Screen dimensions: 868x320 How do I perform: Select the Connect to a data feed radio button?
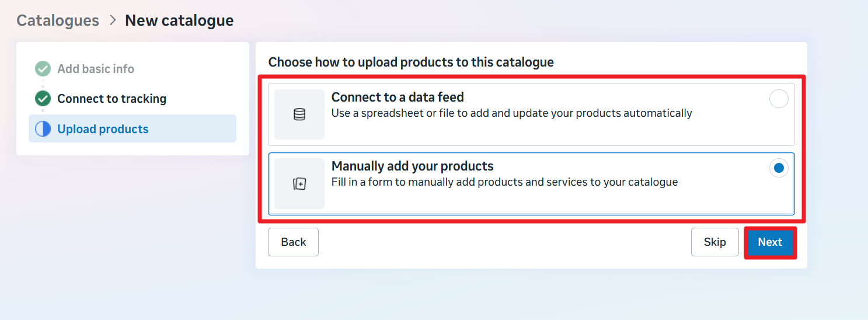(779, 99)
